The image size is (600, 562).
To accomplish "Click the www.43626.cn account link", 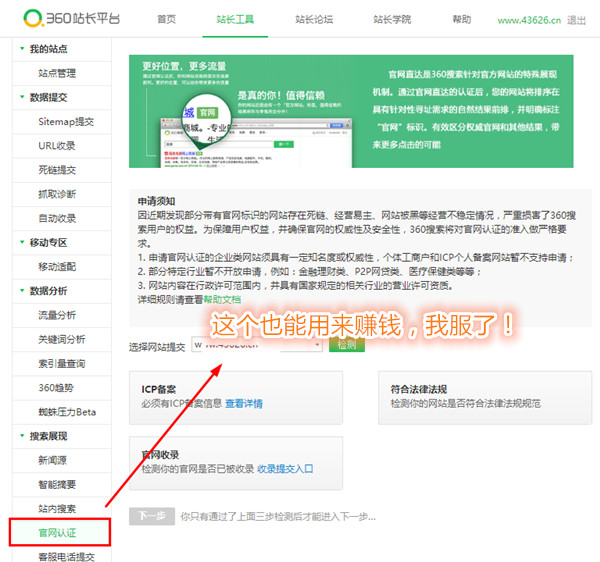I will click(529, 20).
